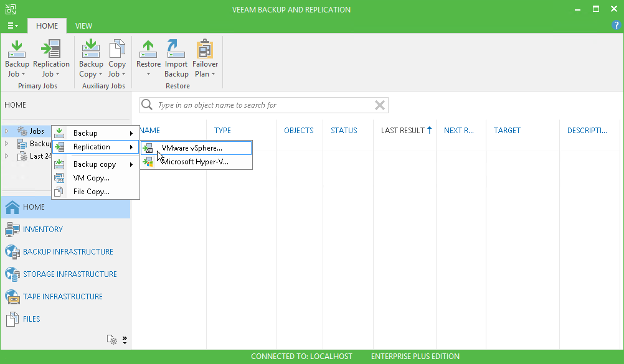The height and width of the screenshot is (364, 624).
Task: Open the Copy Job dropdown arrow
Action: 123,75
